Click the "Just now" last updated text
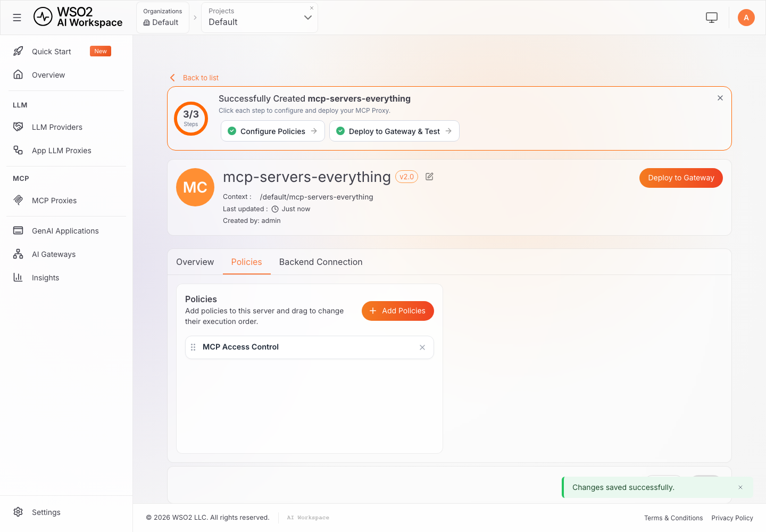 296,209
